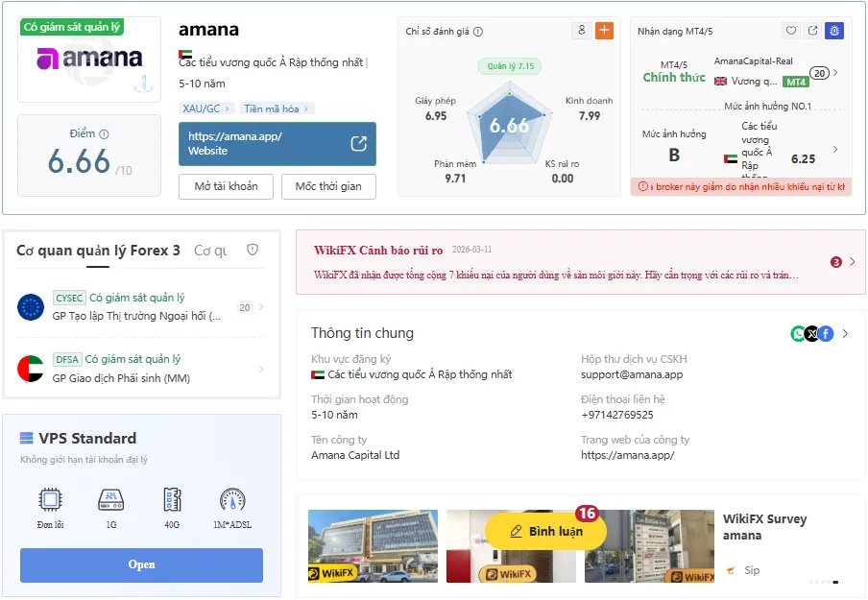Click the Quản lý 7.15 radar label
The height and width of the screenshot is (600, 868).
tap(510, 66)
